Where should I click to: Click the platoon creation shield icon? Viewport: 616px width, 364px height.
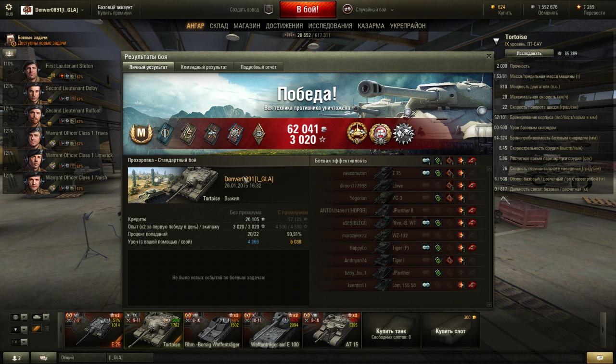[269, 9]
